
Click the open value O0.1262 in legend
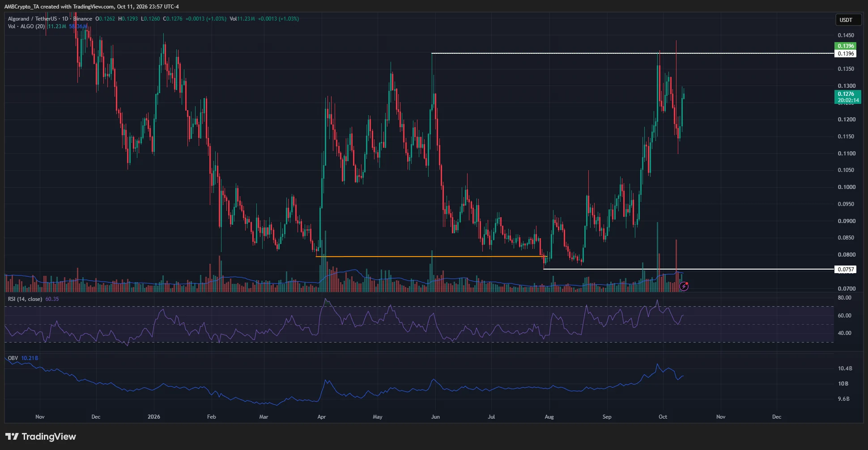105,19
